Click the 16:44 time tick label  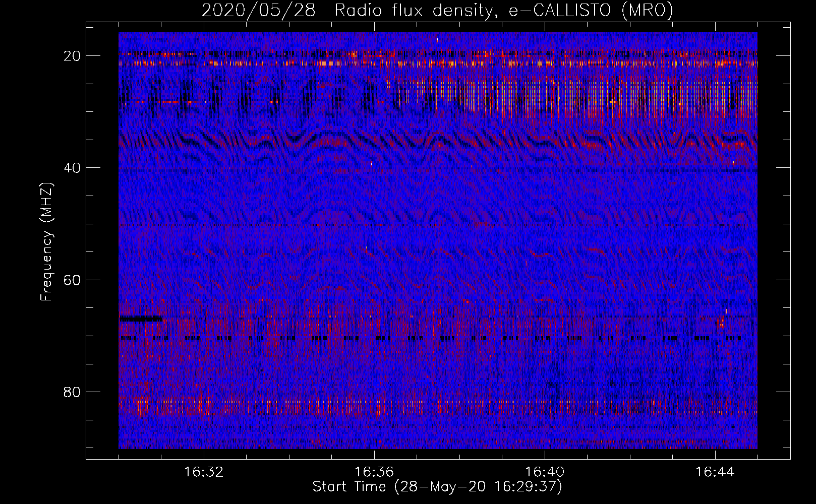[715, 472]
